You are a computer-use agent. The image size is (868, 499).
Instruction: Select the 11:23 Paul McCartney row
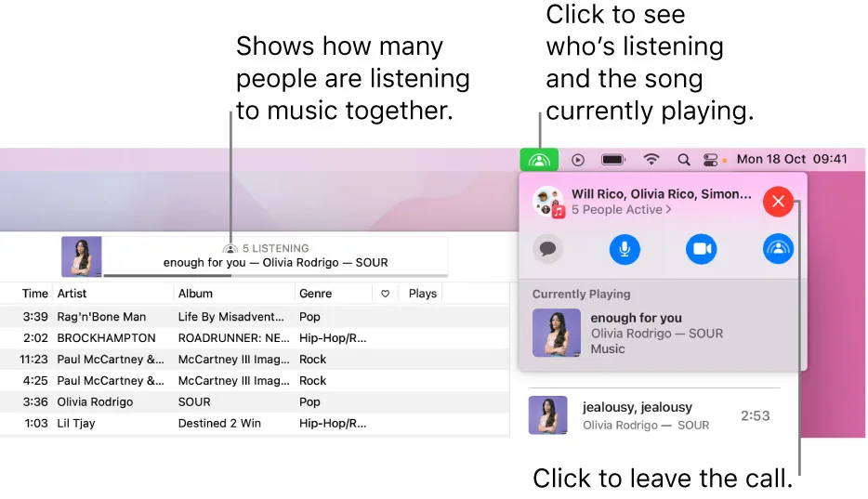(x=255, y=359)
